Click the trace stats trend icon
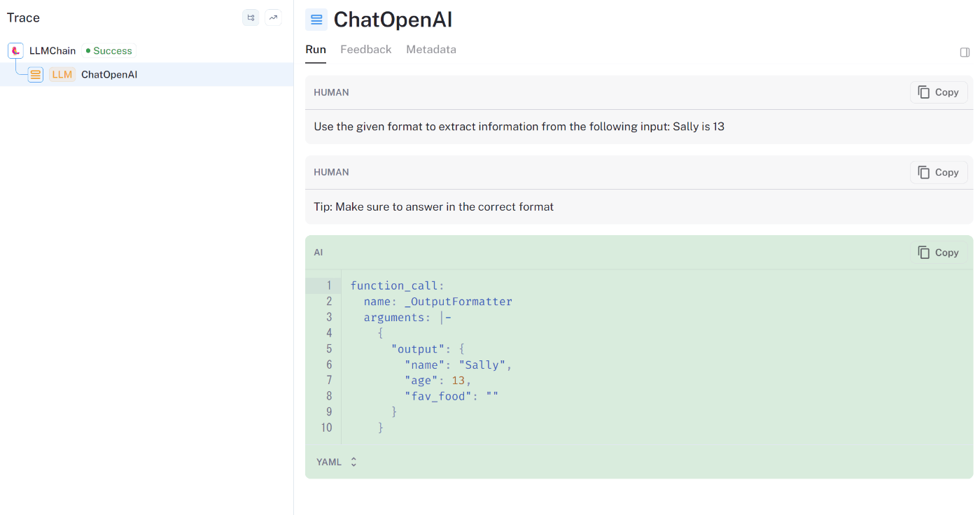This screenshot has width=980, height=515. tap(273, 17)
